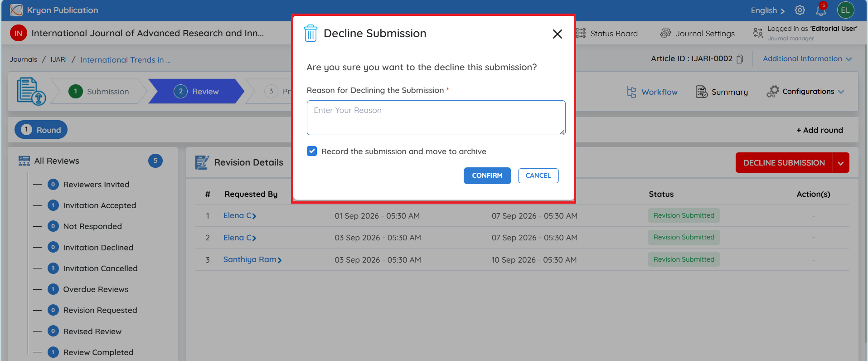This screenshot has width=868, height=361.
Task: Confirm declining the submission
Action: click(x=487, y=176)
